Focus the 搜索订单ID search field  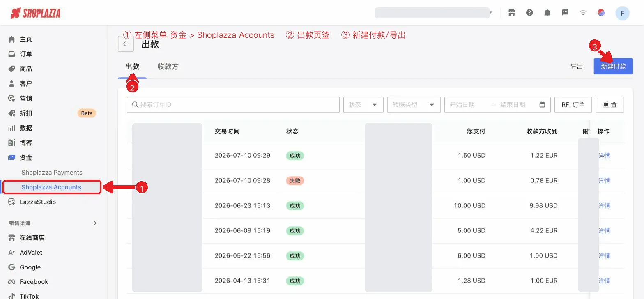point(233,105)
